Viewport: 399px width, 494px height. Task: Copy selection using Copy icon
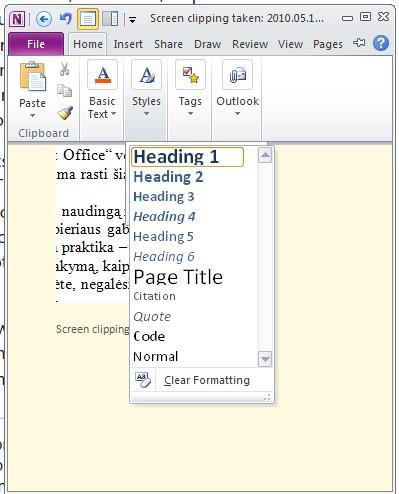pos(64,90)
